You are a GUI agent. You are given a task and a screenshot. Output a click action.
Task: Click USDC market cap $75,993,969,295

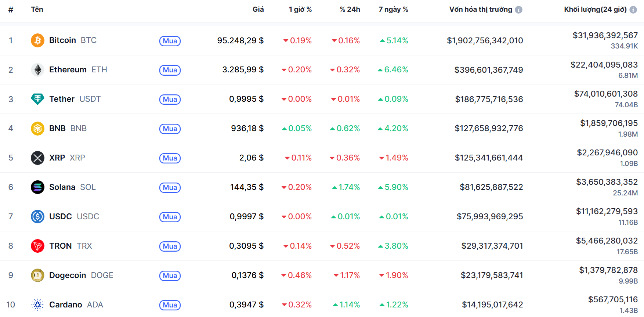[x=490, y=217]
